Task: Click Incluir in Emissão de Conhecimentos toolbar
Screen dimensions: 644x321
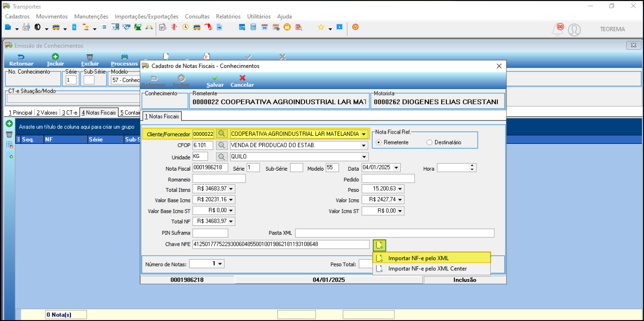Action: 56,60
